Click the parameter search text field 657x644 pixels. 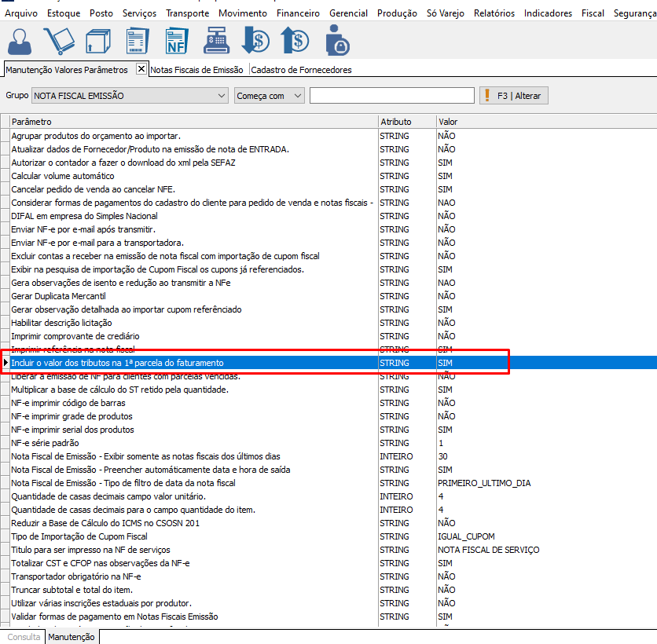pyautogui.click(x=391, y=96)
